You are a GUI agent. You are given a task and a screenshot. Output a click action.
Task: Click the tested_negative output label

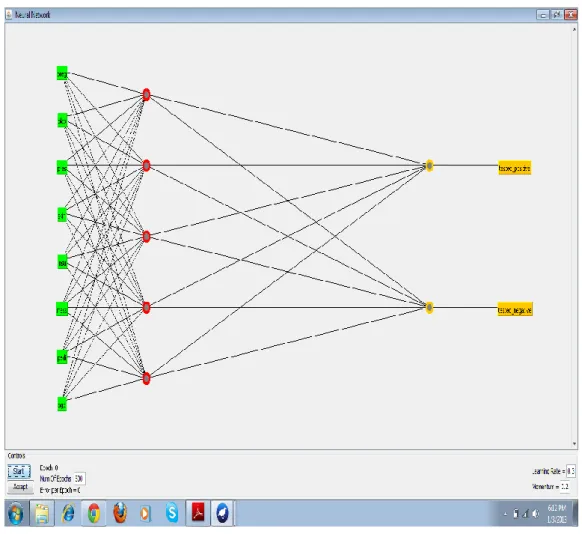(515, 309)
